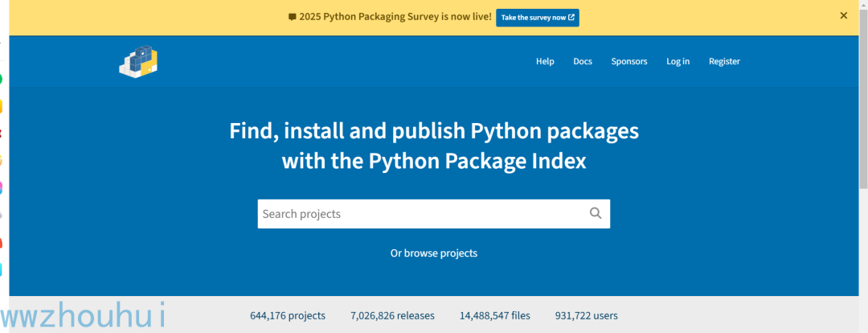The image size is (868, 333).
Task: Click the PyPI cube logo
Action: click(138, 61)
